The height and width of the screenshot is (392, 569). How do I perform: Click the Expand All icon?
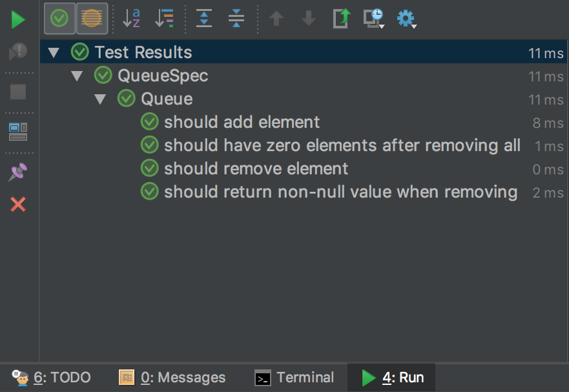(204, 19)
